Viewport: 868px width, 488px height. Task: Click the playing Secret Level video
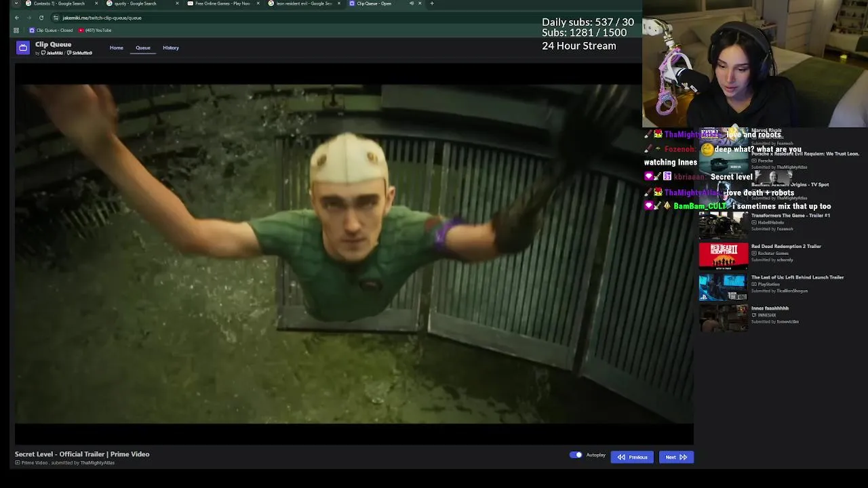(354, 254)
